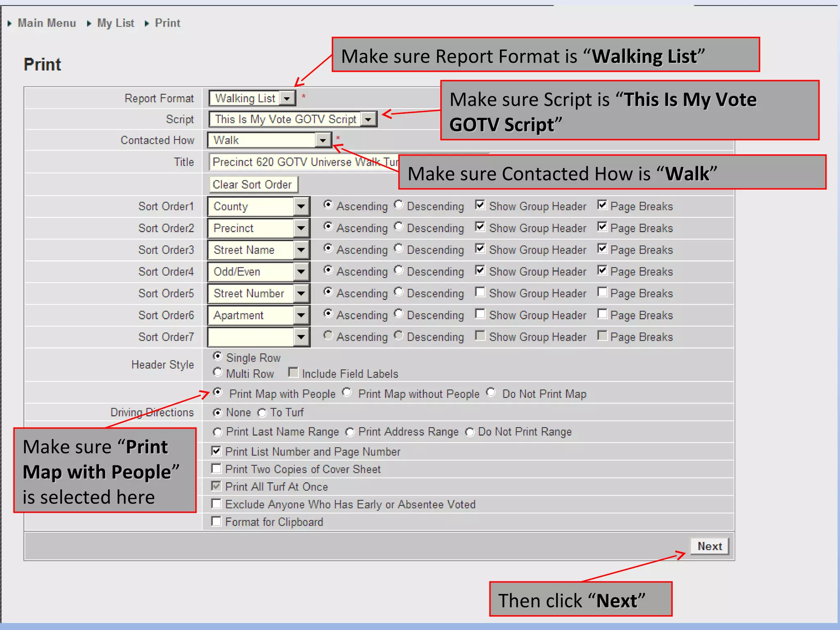Select Ascending for Sort Order1
This screenshot has width=840, height=630.
[x=328, y=204]
